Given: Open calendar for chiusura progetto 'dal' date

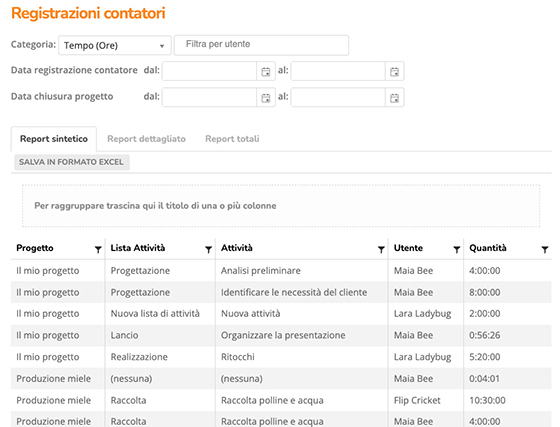Looking at the screenshot, I should click(265, 97).
